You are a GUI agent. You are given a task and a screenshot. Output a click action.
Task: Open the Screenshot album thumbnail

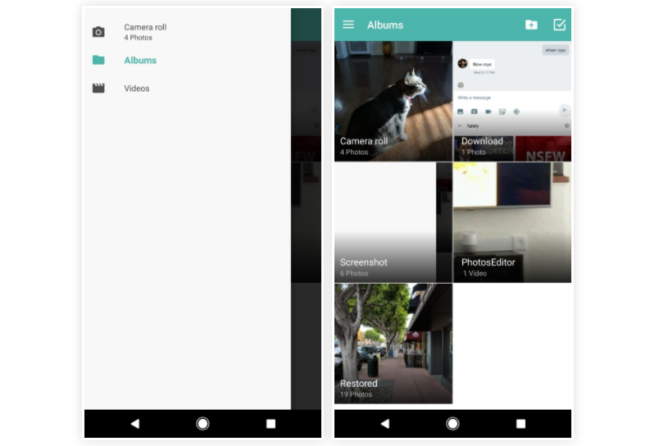click(393, 222)
